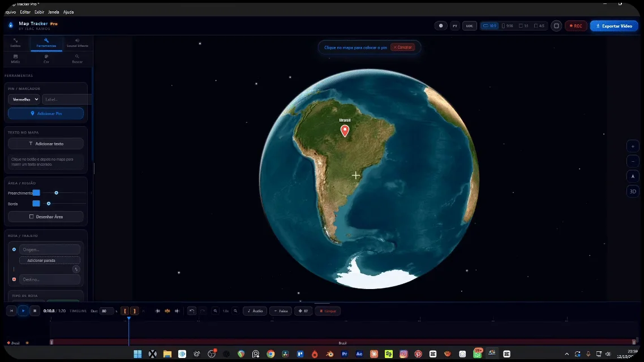This screenshot has height=362, width=644.
Task: Zoom out the timeline magnifier
Action: click(x=215, y=311)
